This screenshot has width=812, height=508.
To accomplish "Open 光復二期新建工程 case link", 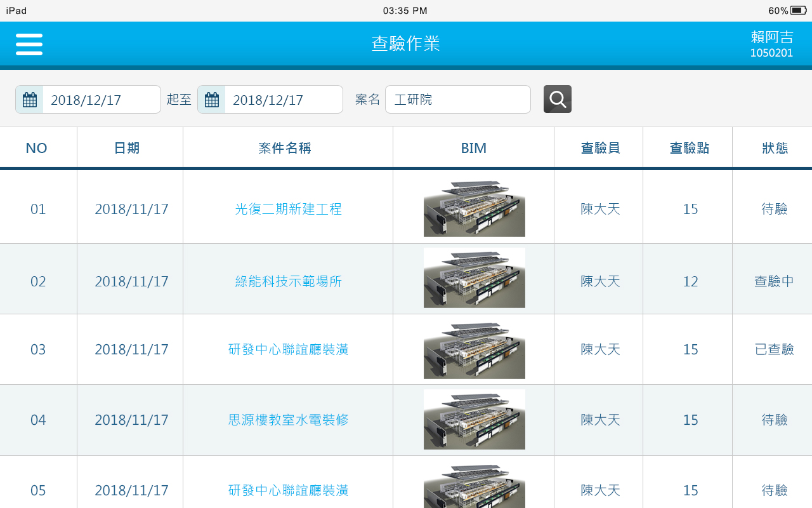I will 288,209.
